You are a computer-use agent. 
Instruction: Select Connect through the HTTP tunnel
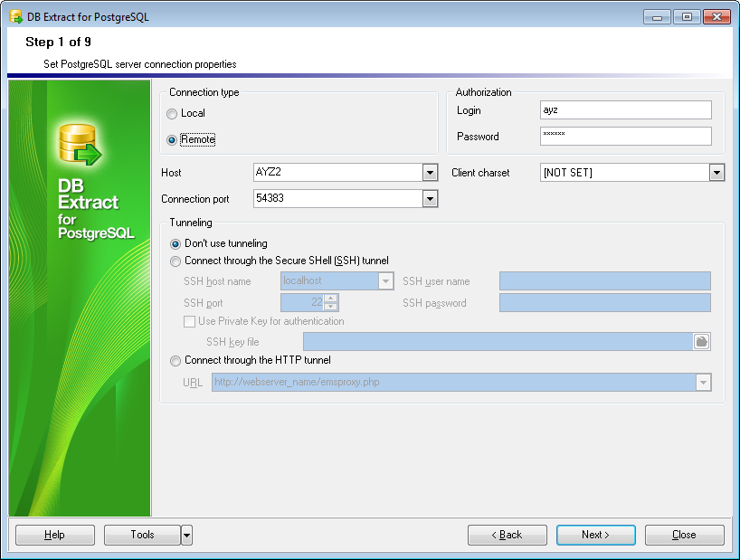tap(176, 360)
